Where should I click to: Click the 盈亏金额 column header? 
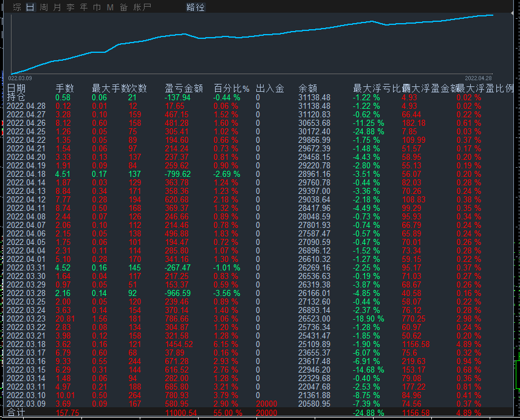pos(183,89)
